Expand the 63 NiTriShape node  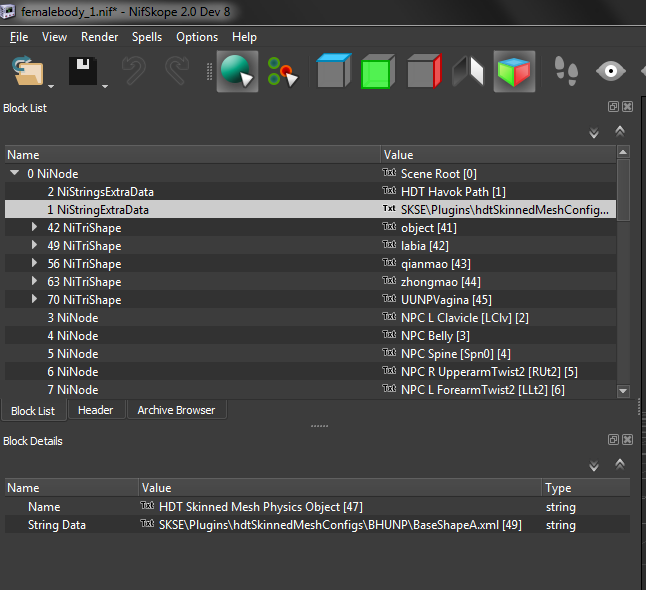coord(34,281)
